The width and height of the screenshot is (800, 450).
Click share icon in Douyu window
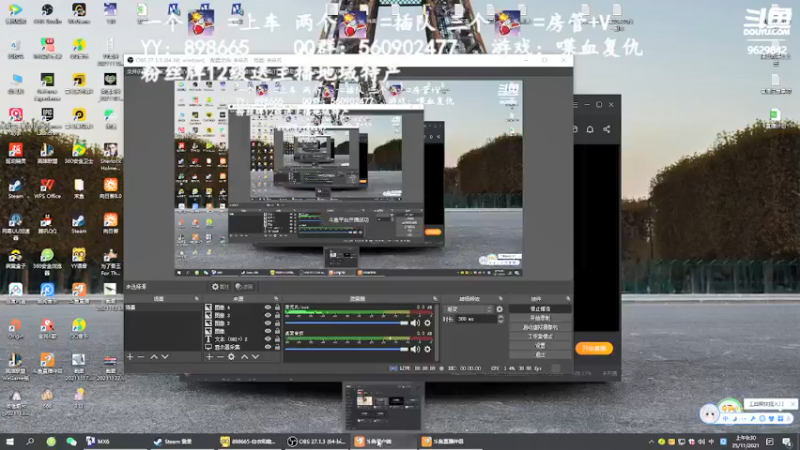point(607,129)
